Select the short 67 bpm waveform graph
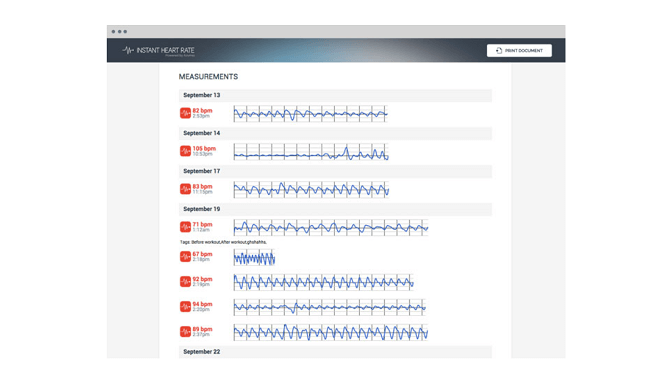The width and height of the screenshot is (650, 390). tap(254, 257)
